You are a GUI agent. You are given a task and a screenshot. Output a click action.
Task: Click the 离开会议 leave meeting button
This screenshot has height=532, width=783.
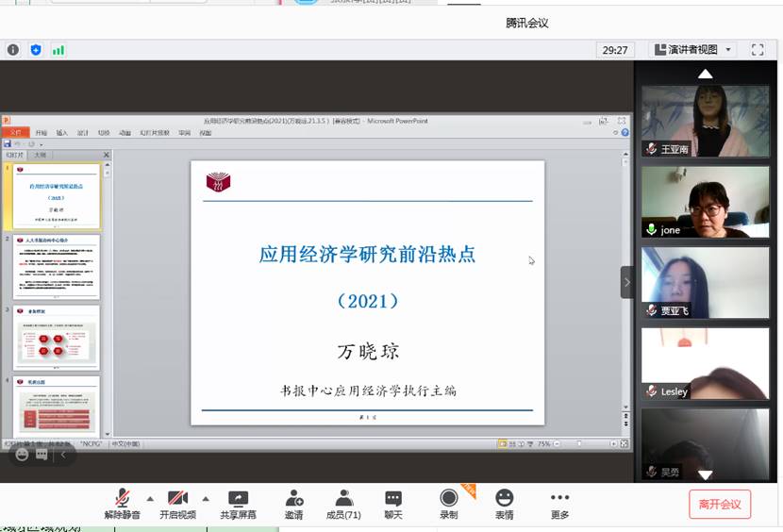pos(720,505)
